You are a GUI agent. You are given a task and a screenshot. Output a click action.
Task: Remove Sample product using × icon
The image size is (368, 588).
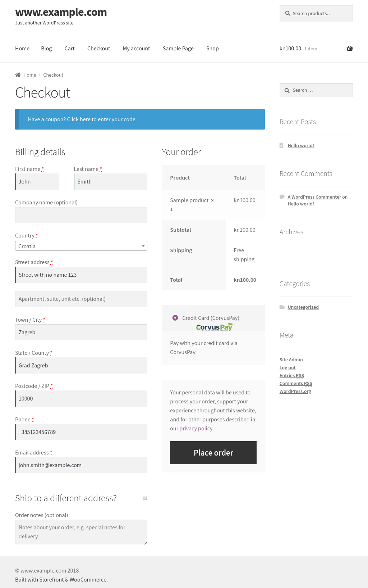(212, 200)
